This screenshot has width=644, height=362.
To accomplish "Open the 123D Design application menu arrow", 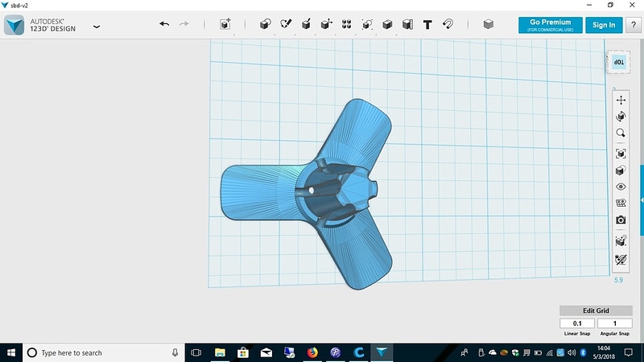I will point(97,27).
